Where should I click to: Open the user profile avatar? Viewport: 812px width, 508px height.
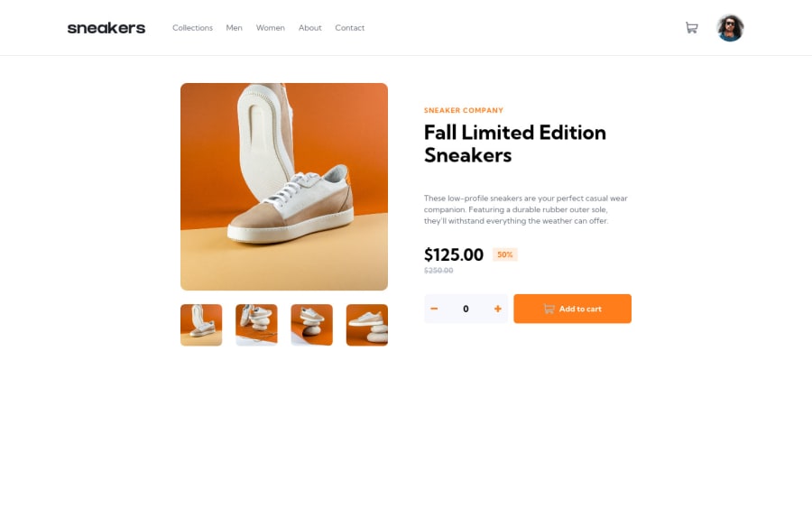point(730,28)
